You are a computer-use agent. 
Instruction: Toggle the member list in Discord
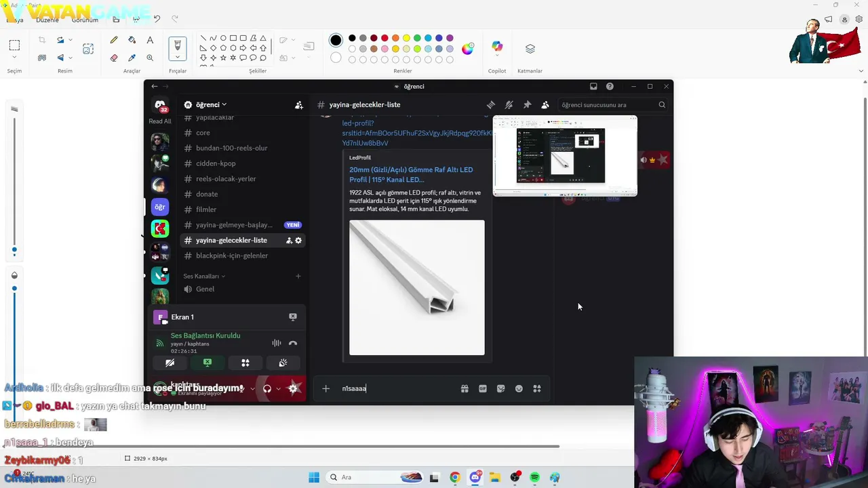545,105
